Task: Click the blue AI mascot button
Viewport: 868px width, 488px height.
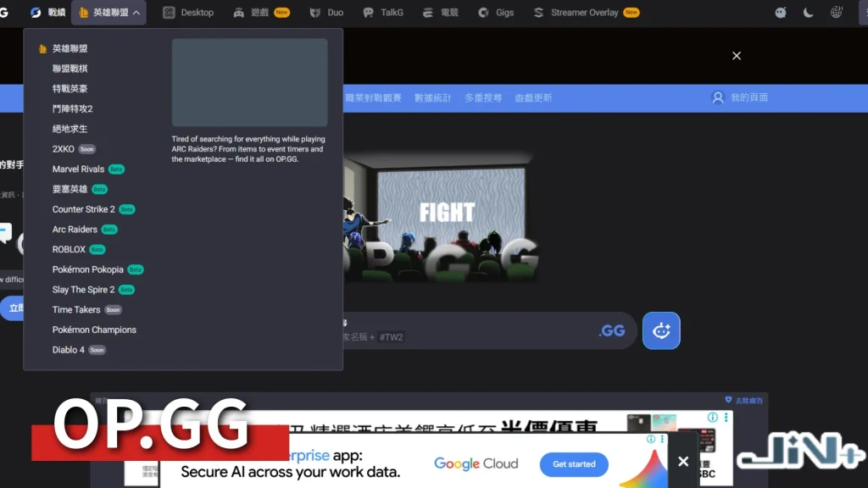Action: (x=661, y=331)
